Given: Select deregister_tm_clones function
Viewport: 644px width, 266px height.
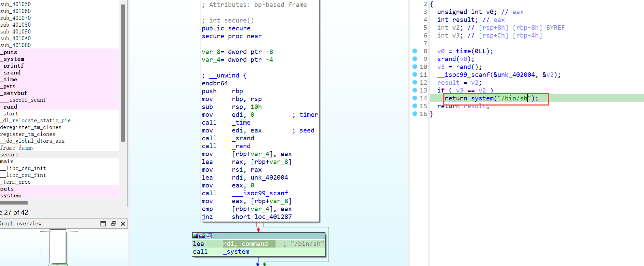Looking at the screenshot, I should point(59,127).
